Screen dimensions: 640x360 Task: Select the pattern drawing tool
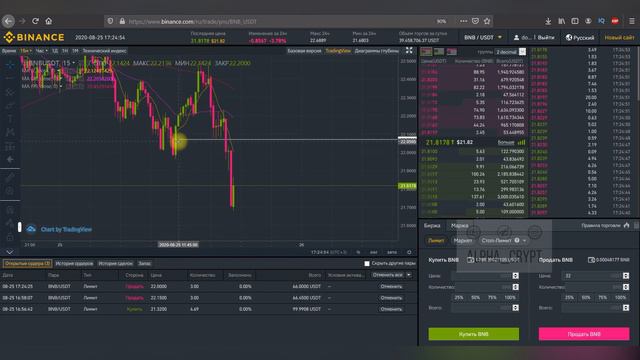10,132
